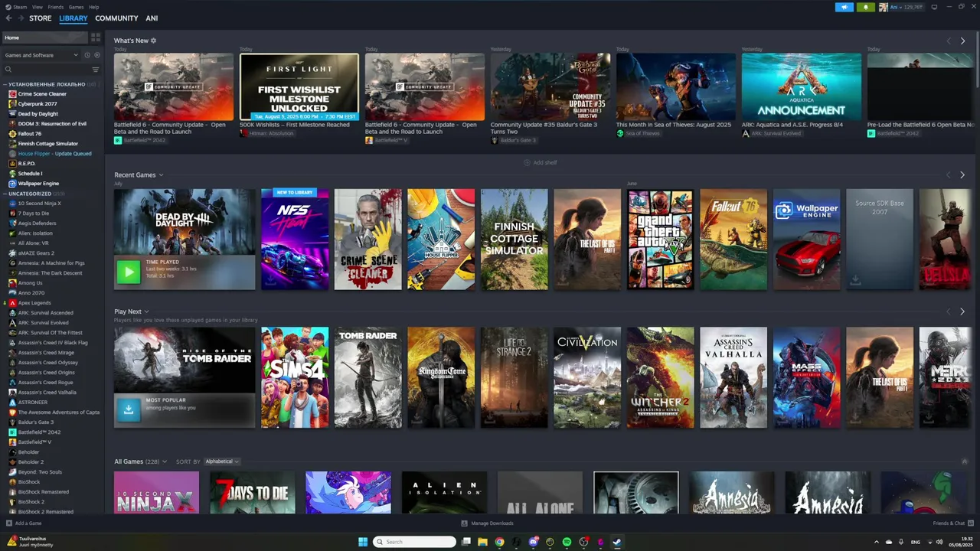Collapse the УСТАНОВЛЕННЫЕ ЛОКАЛЬНО category
This screenshot has width=980, height=551.
tap(5, 84)
